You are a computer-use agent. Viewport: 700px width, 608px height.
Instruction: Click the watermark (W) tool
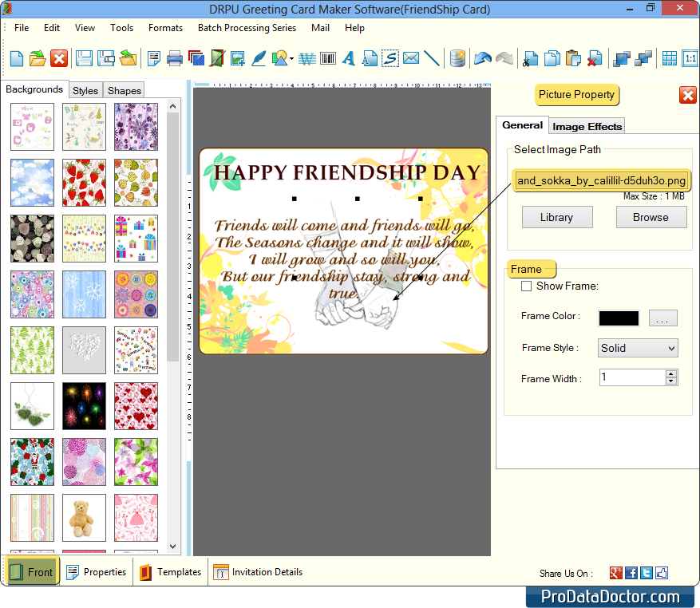point(306,57)
